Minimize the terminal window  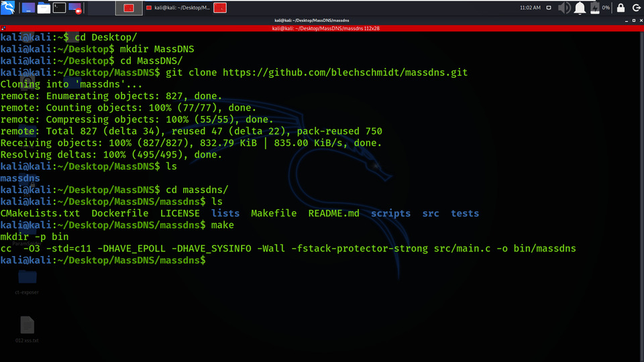pyautogui.click(x=627, y=21)
